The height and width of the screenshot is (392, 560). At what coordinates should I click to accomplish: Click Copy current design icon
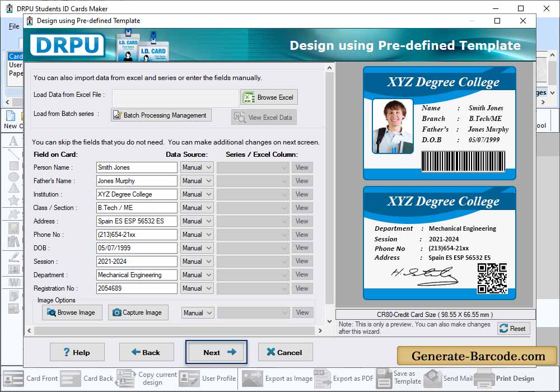(125, 379)
